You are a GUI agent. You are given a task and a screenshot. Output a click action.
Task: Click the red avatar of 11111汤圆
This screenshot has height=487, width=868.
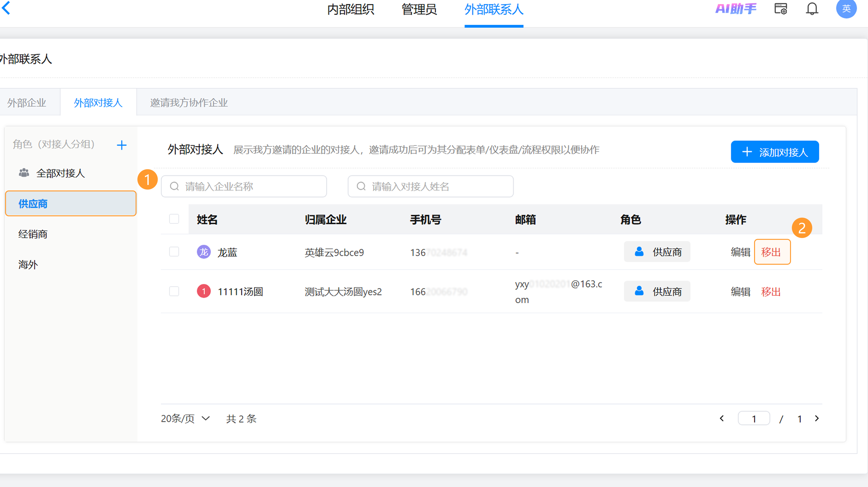coord(204,291)
